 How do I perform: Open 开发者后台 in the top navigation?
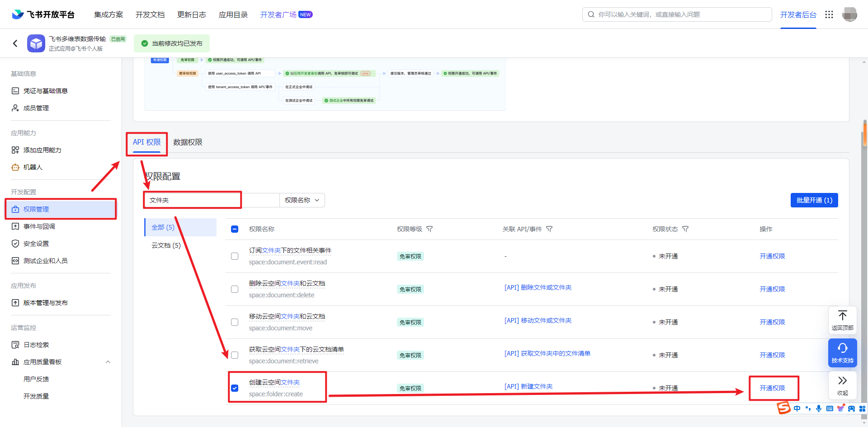click(x=798, y=14)
